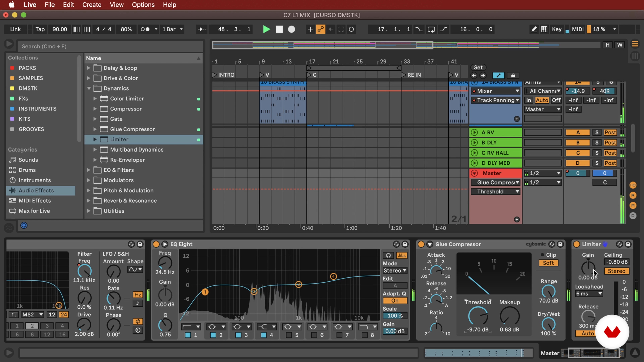Image resolution: width=644 pixels, height=362 pixels.
Task: Expand the Delay & Loop folder
Action: click(x=89, y=68)
